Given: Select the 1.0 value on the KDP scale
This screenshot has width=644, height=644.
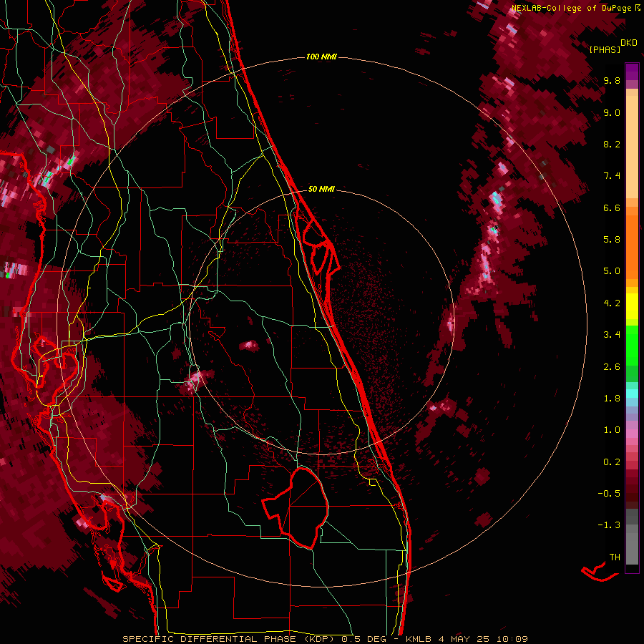Looking at the screenshot, I should tap(612, 430).
